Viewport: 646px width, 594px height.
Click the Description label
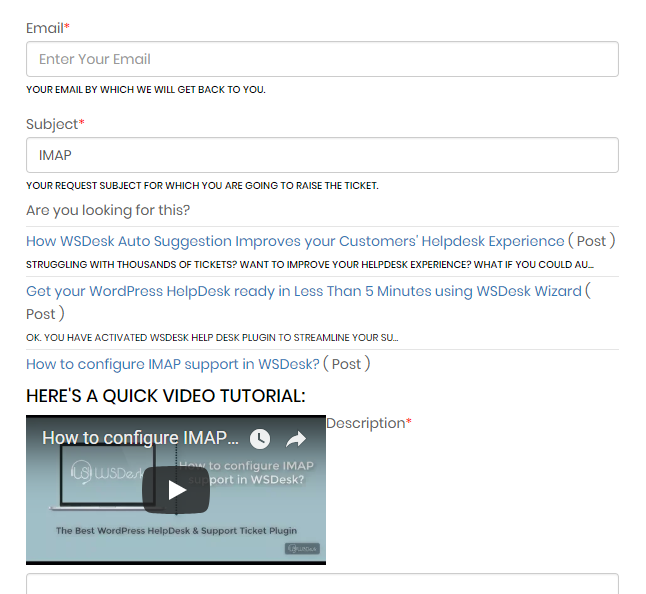(369, 423)
